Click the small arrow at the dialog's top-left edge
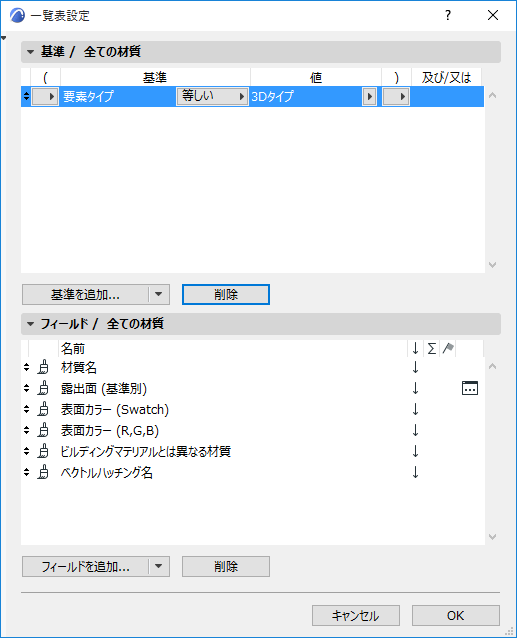 point(4,38)
